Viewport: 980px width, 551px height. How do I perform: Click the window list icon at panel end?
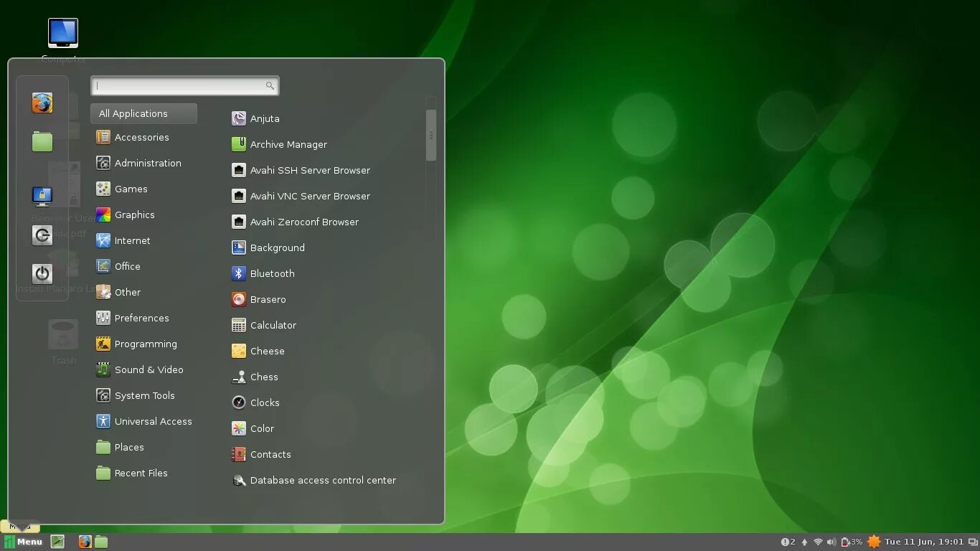(972, 542)
